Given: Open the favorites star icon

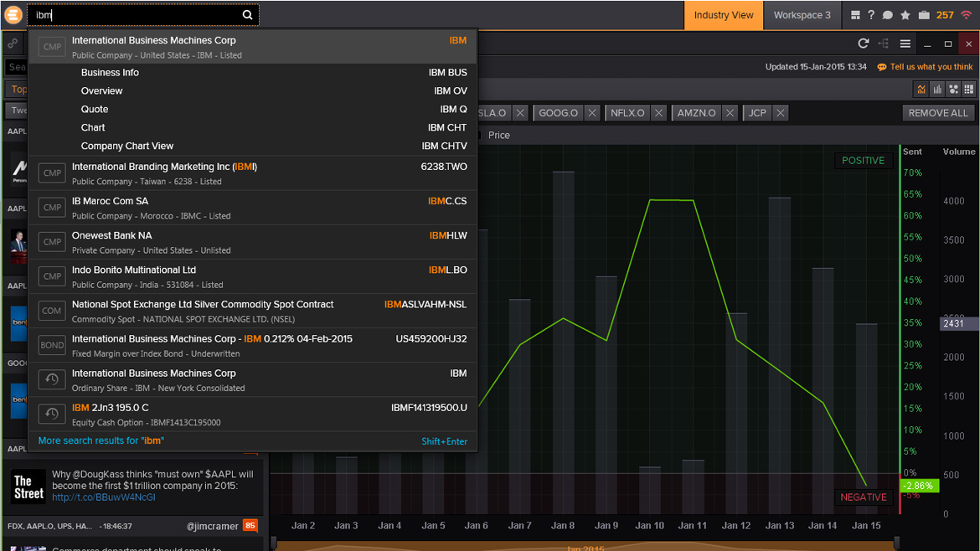Looking at the screenshot, I should point(905,15).
